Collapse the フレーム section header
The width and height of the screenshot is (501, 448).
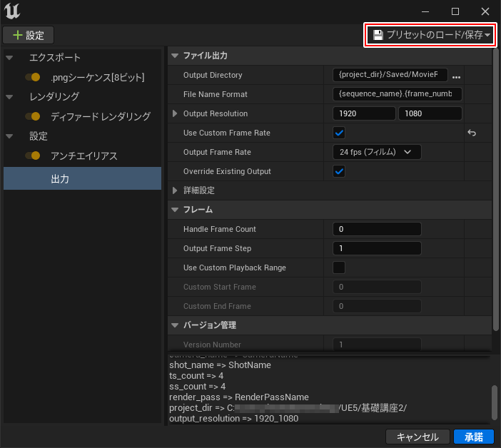(176, 210)
